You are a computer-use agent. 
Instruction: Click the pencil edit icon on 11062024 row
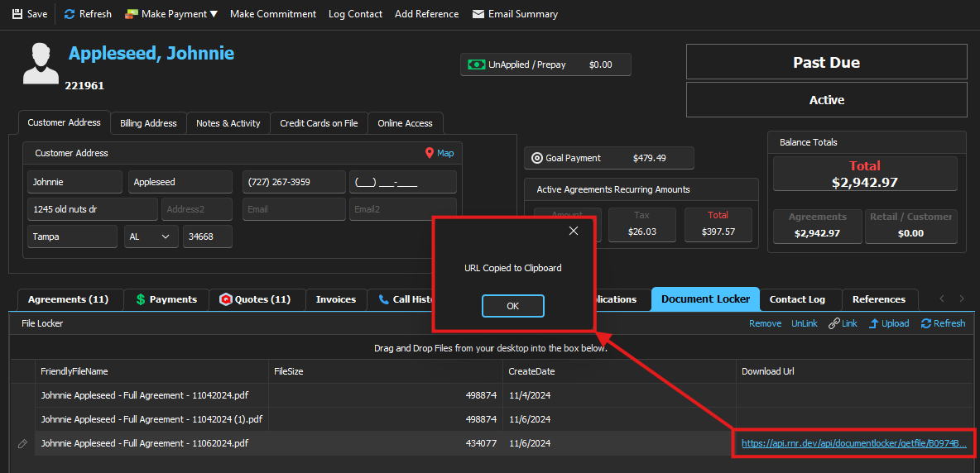point(22,444)
